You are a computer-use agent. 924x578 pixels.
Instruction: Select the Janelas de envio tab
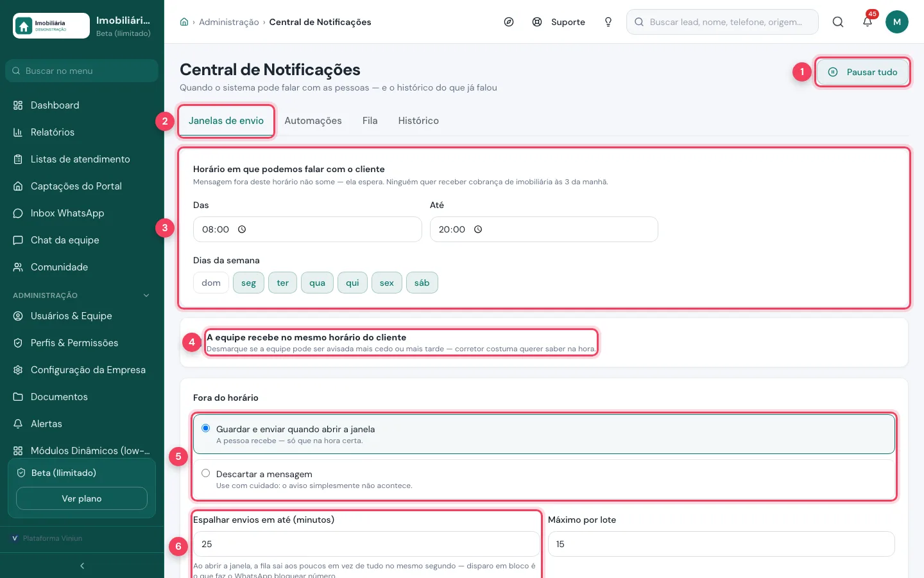point(227,121)
